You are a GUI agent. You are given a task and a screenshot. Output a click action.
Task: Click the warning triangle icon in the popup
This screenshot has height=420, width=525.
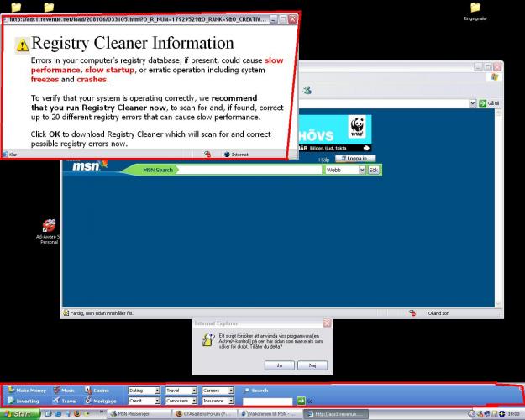pyautogui.click(x=23, y=45)
